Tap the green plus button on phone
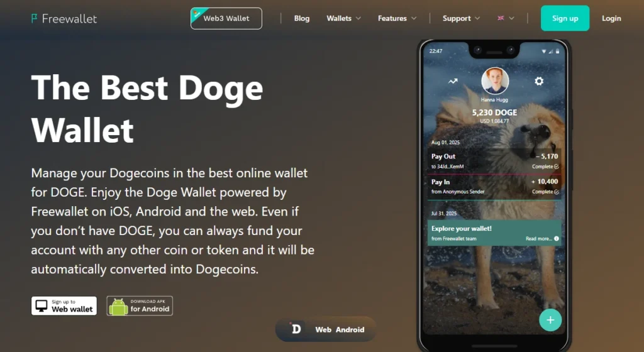 (x=550, y=320)
